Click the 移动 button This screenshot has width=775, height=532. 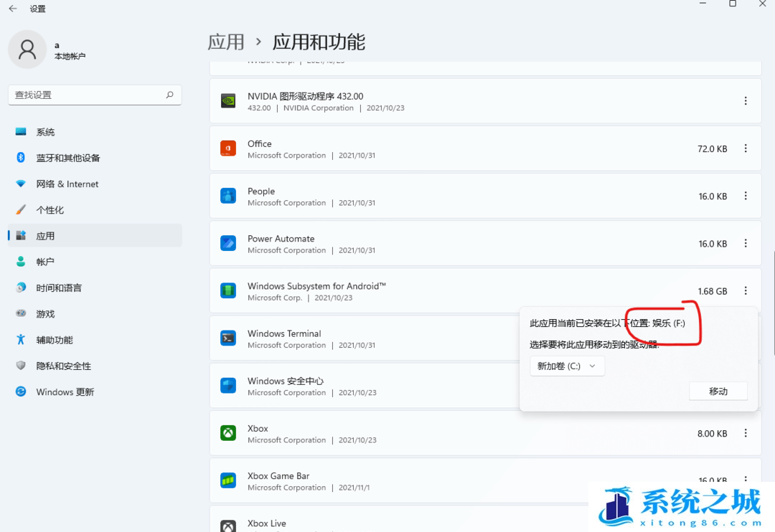point(718,391)
